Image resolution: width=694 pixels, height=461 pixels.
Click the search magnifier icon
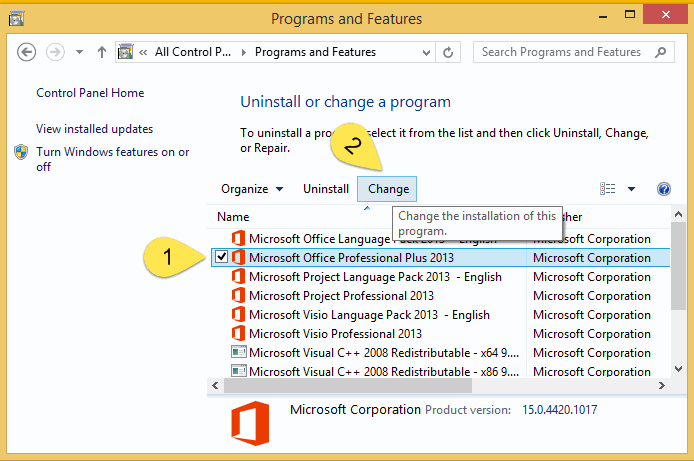click(660, 52)
